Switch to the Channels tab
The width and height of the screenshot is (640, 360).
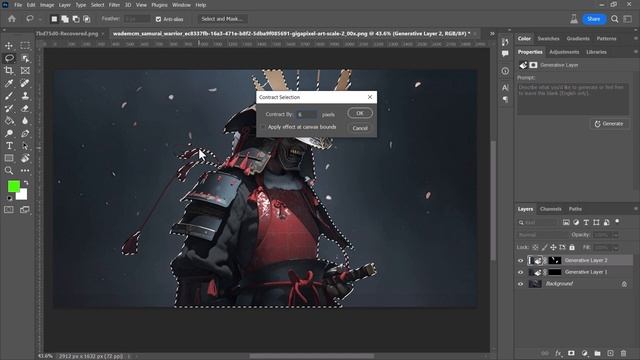click(x=551, y=209)
